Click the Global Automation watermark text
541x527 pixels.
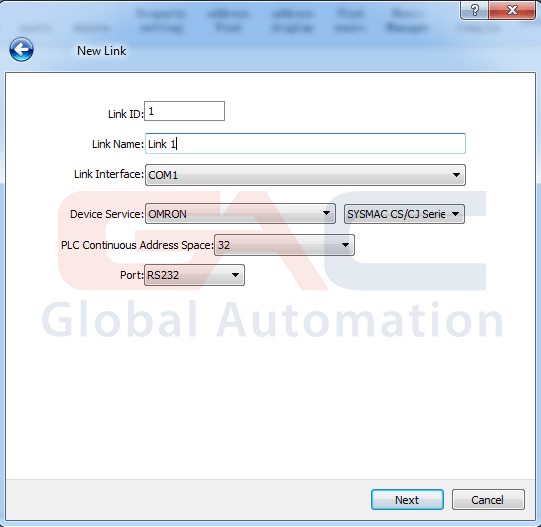272,319
